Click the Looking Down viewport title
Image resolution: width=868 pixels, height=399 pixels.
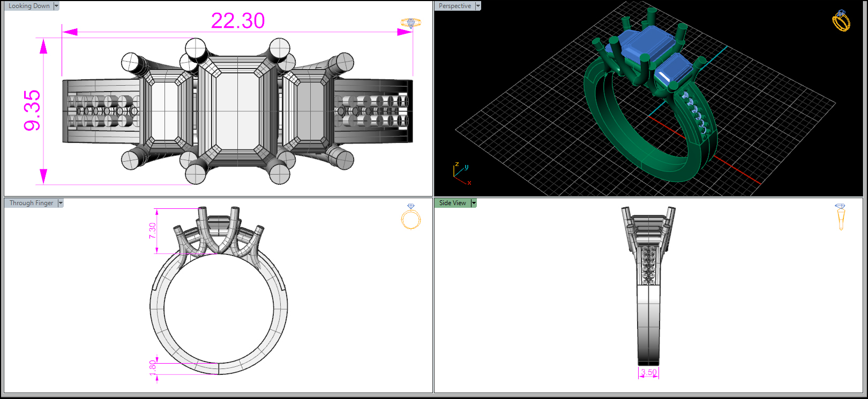(x=29, y=6)
